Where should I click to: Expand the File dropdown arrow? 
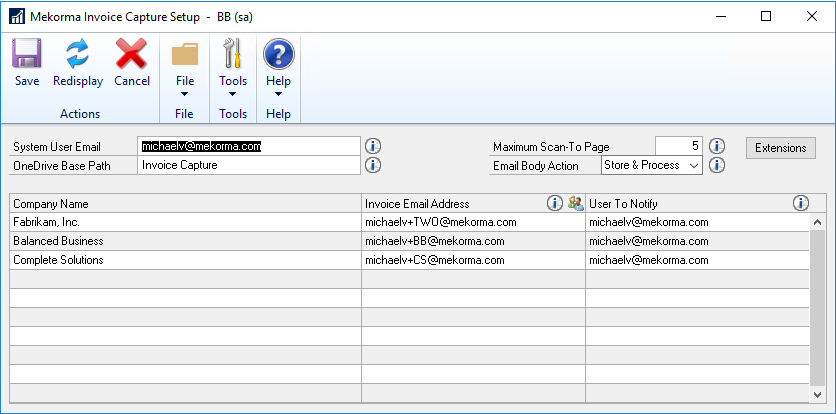point(185,94)
